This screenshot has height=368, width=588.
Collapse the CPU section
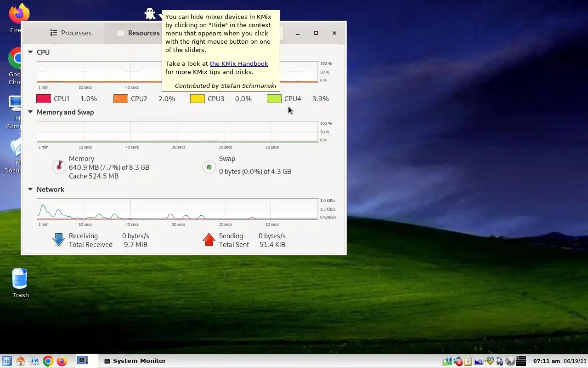tap(30, 52)
